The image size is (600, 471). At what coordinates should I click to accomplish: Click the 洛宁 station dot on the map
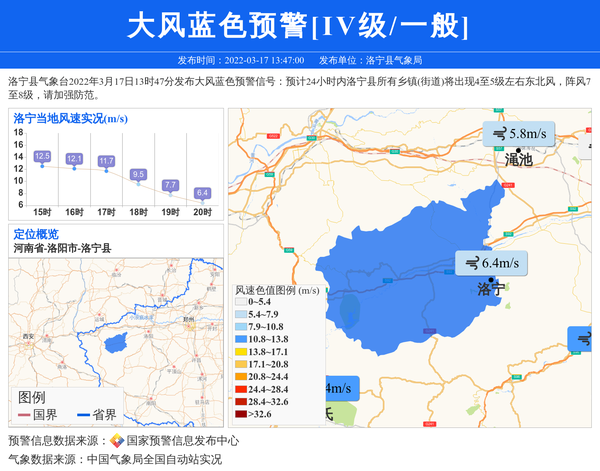[x=489, y=277]
